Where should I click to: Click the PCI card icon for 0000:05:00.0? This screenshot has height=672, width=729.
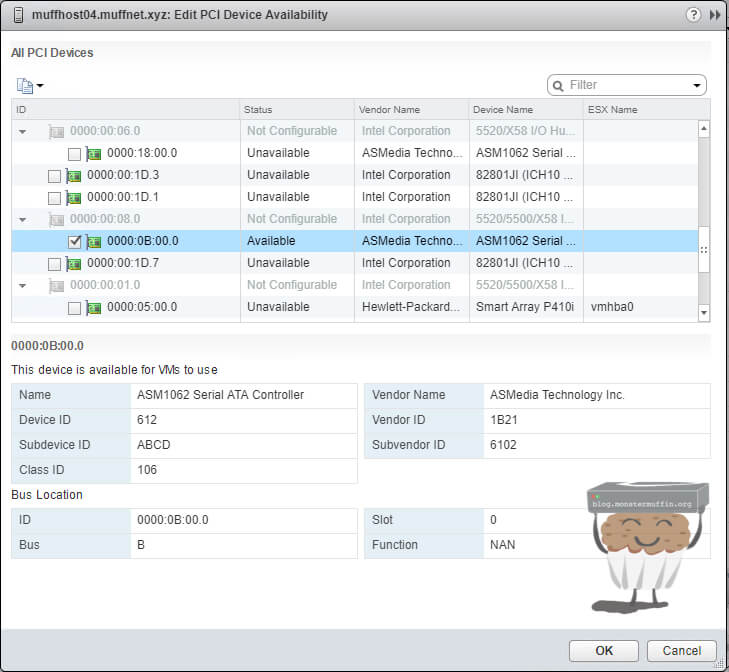click(x=94, y=307)
